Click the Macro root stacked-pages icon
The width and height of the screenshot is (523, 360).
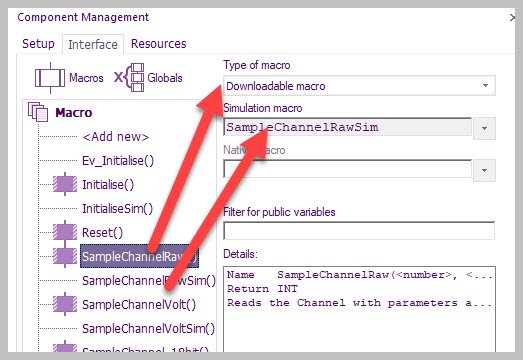tap(38, 112)
